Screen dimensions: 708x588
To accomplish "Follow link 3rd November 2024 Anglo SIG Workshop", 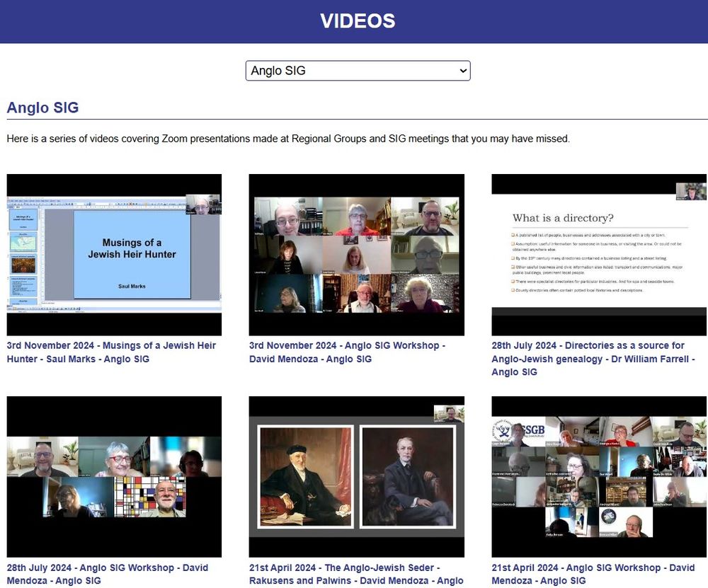I will [x=347, y=352].
